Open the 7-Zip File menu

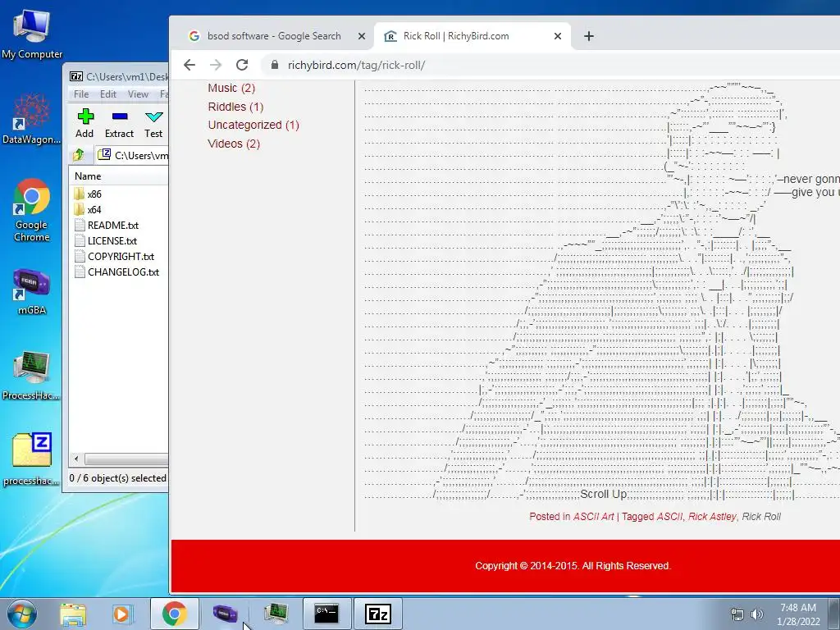pyautogui.click(x=81, y=94)
